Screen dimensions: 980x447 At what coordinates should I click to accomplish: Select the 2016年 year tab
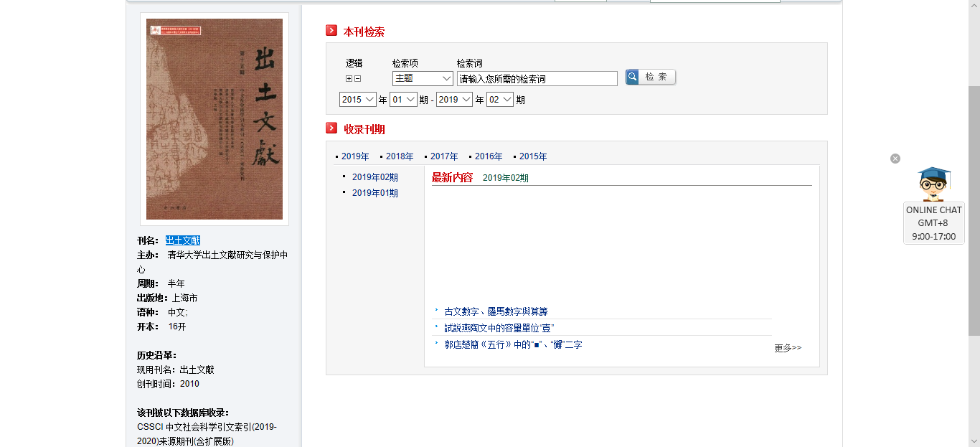coord(489,156)
